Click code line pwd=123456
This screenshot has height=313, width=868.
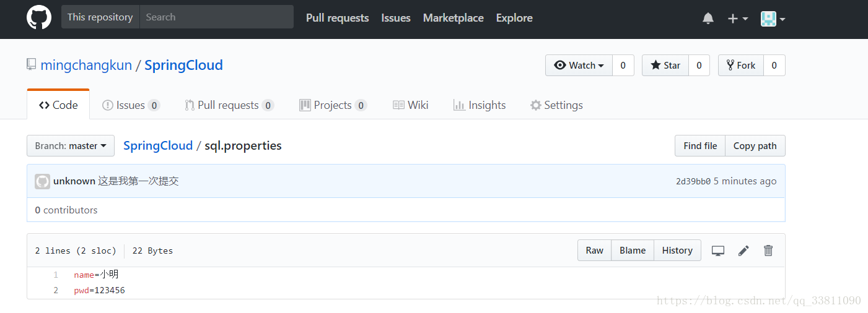tap(99, 290)
